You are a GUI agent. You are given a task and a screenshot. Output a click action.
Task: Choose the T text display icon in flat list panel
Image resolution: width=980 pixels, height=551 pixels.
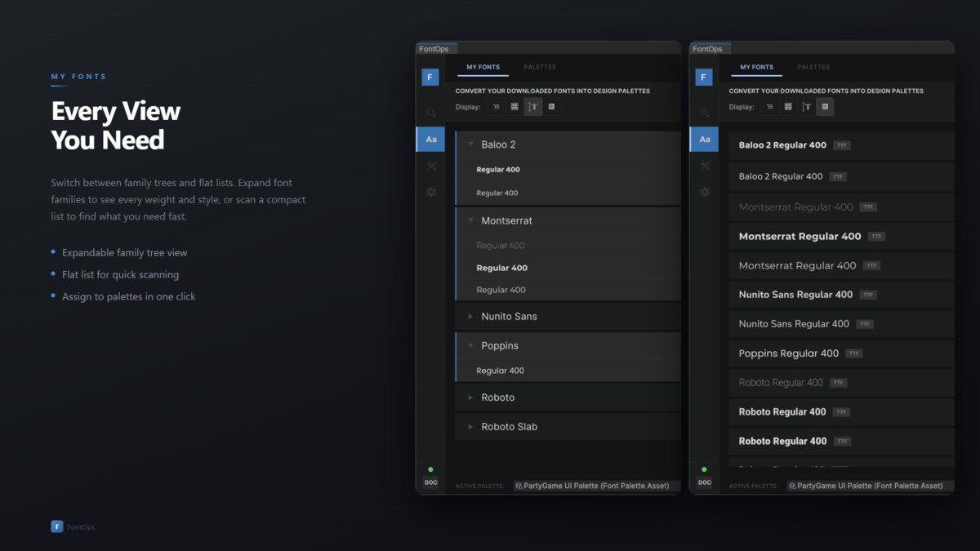(x=807, y=107)
